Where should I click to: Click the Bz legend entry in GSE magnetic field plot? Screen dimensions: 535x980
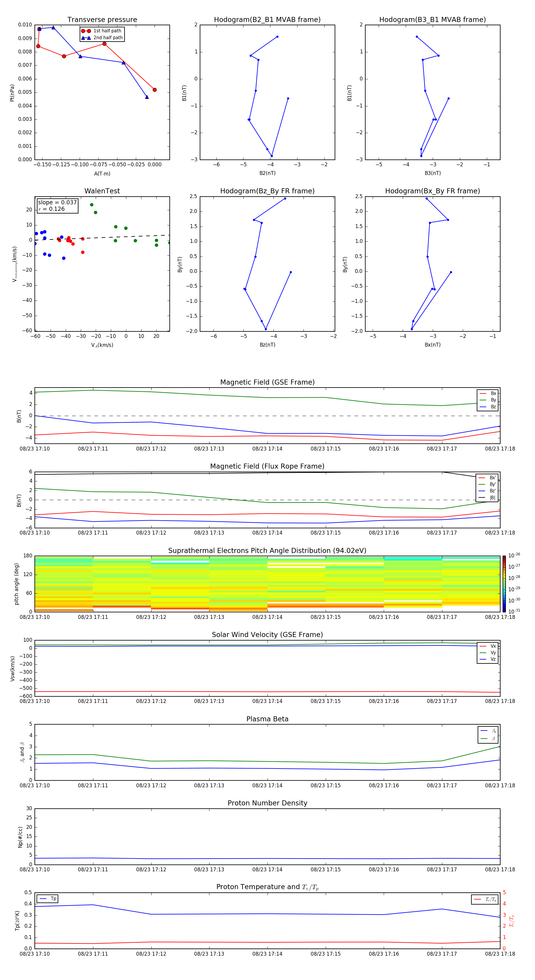(488, 407)
